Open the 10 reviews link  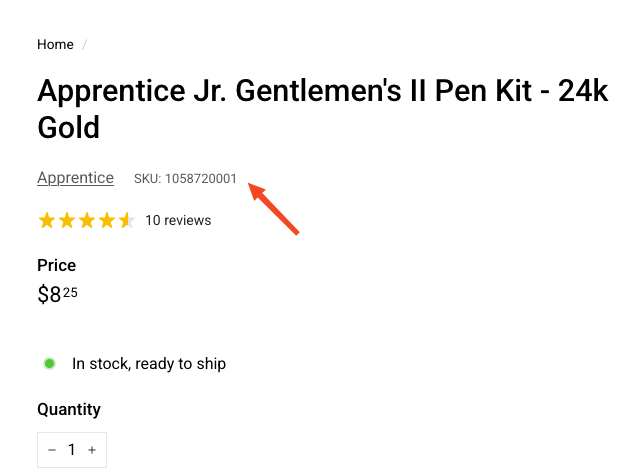(178, 220)
